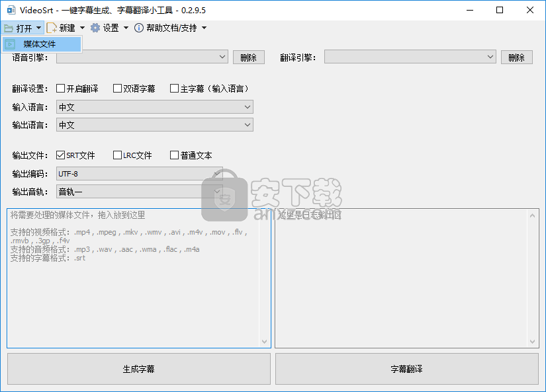Click 删除 button next to 语音引擎
This screenshot has height=392, width=546.
pos(249,58)
